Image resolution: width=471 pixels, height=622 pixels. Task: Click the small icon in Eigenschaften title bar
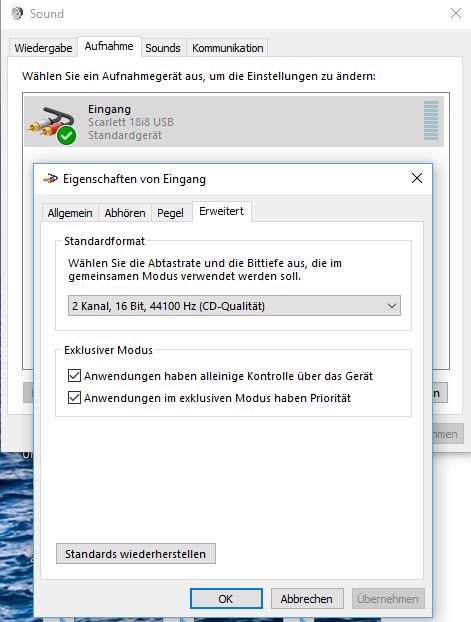click(50, 179)
